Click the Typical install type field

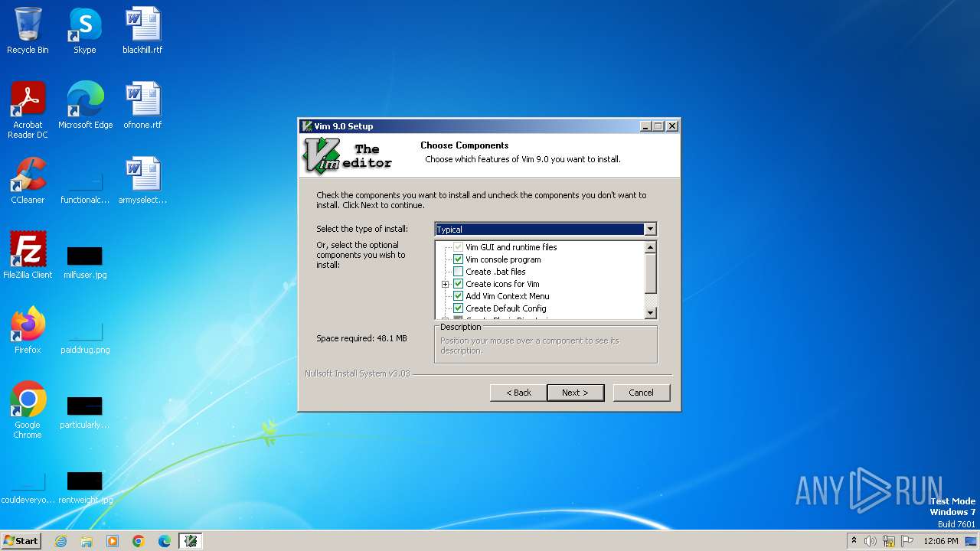(540, 229)
